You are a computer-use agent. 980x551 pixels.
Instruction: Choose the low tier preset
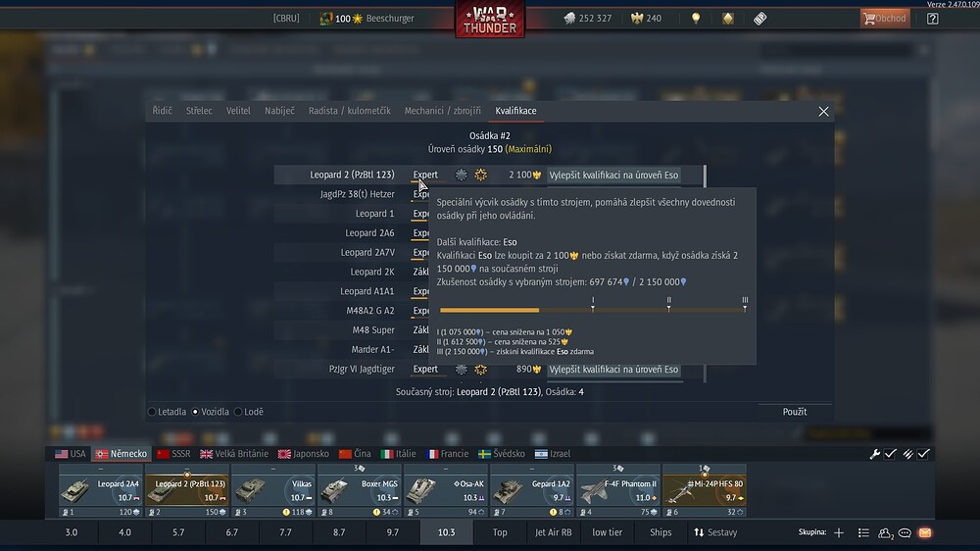point(607,533)
